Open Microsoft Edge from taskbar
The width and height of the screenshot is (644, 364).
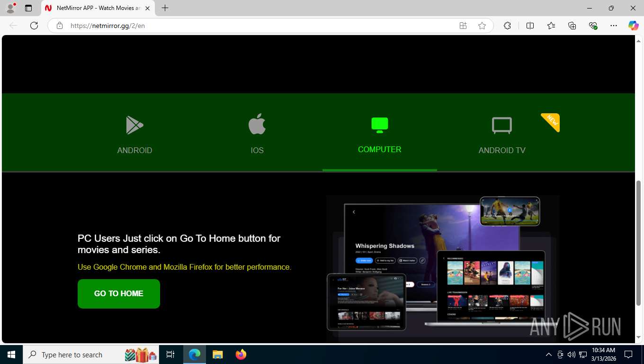[195, 355]
